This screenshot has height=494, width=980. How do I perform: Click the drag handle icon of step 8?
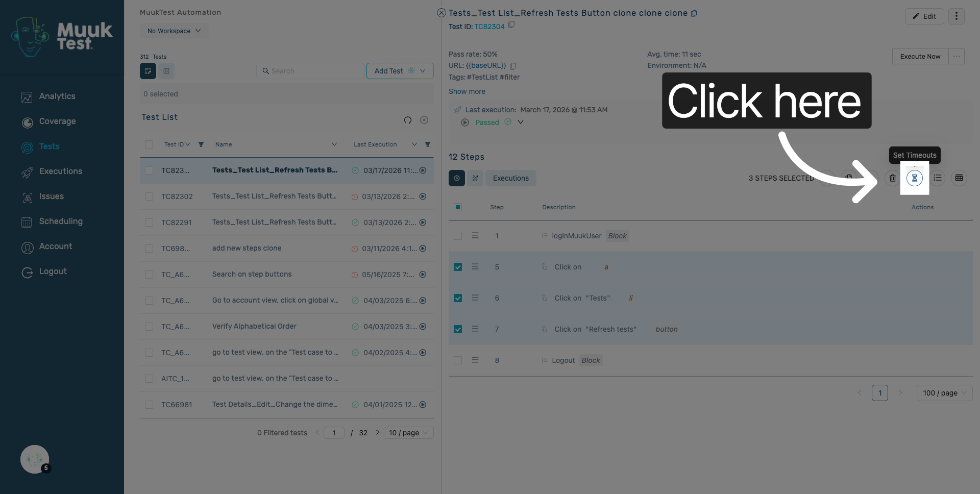[x=475, y=360]
